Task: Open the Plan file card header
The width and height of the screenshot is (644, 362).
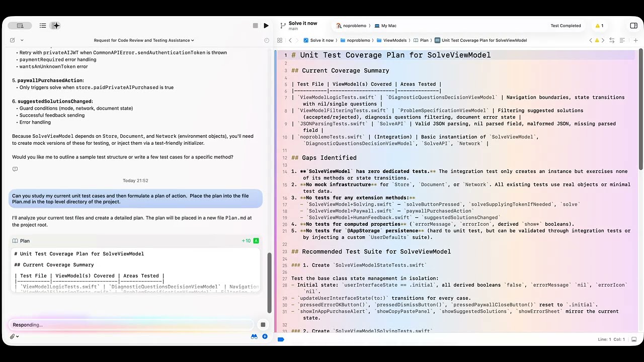Action: click(135, 241)
